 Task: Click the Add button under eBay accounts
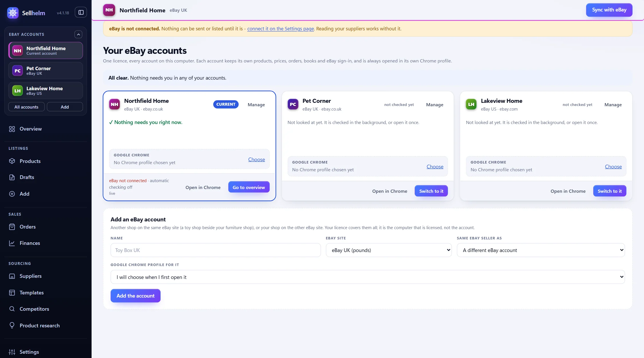point(65,107)
